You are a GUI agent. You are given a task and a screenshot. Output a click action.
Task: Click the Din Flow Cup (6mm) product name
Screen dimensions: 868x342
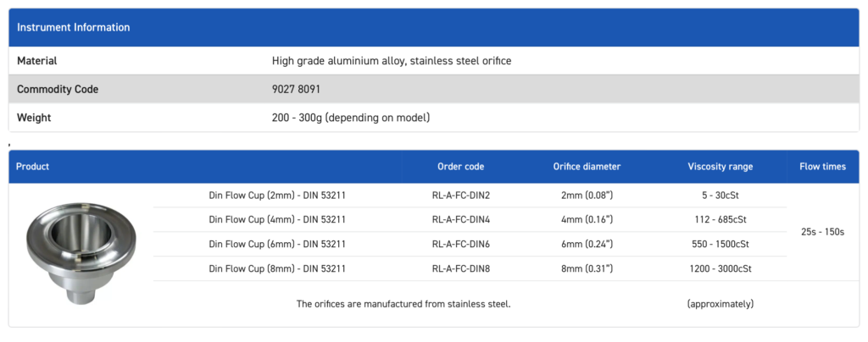277,244
